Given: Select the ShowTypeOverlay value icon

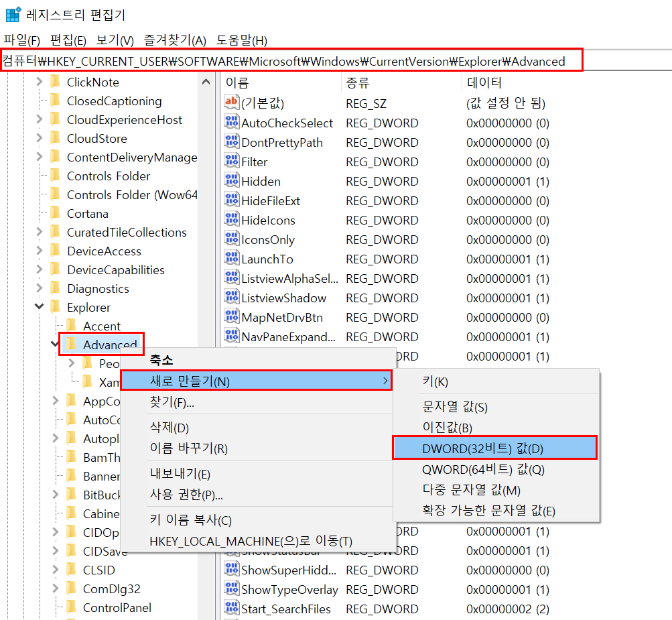Looking at the screenshot, I should pos(231,588).
